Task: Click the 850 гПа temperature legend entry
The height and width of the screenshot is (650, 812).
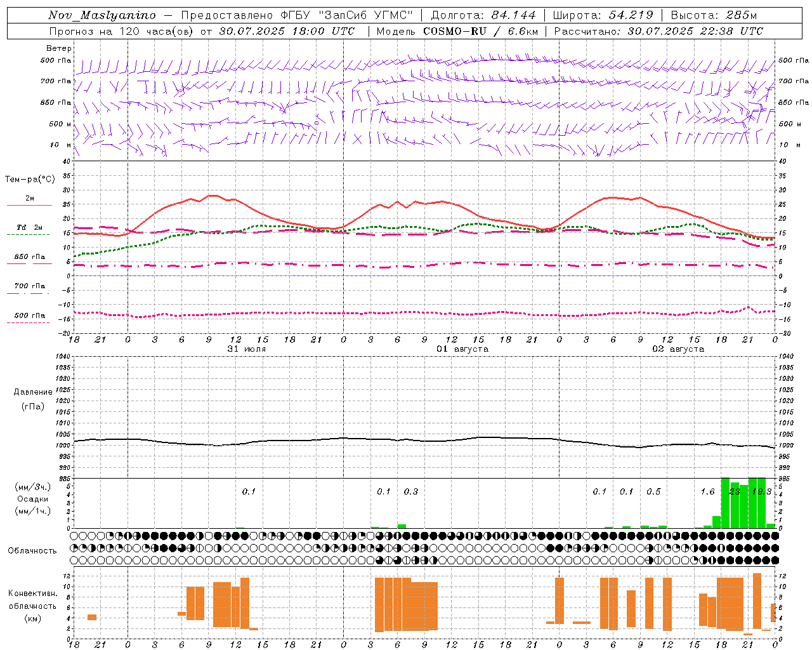Action: (29, 257)
